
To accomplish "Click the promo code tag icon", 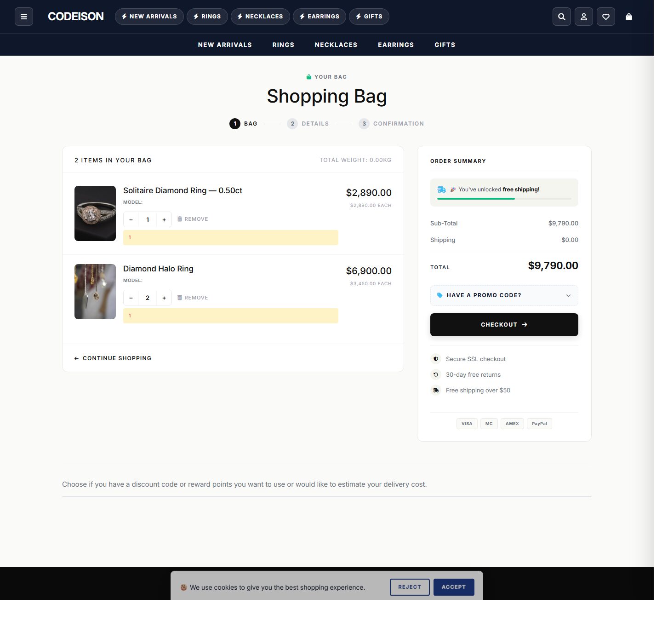I will pyautogui.click(x=439, y=295).
